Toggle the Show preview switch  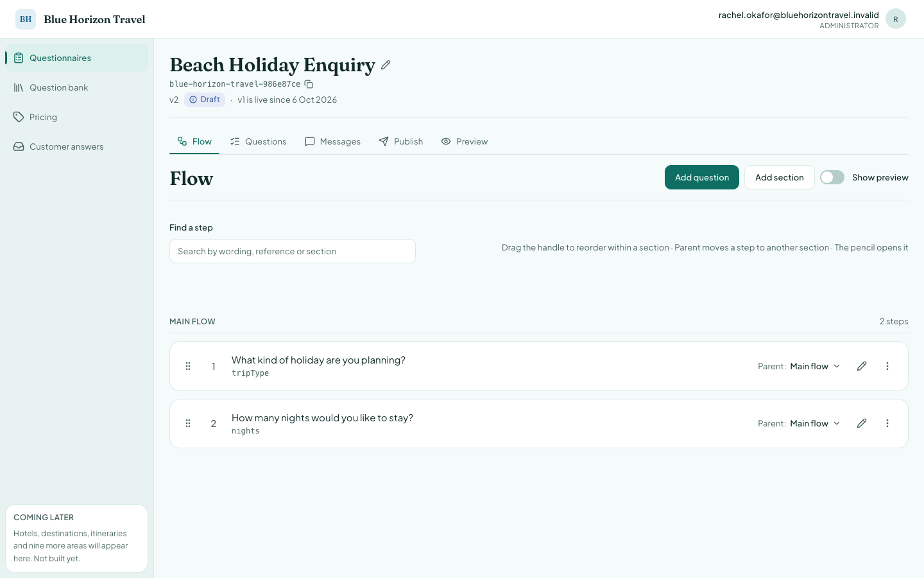(832, 177)
